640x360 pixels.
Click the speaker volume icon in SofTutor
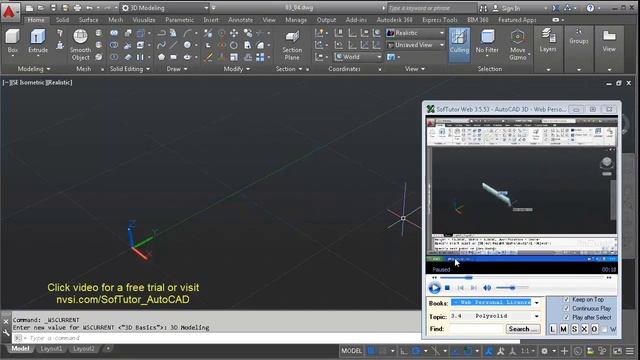pyautogui.click(x=487, y=288)
